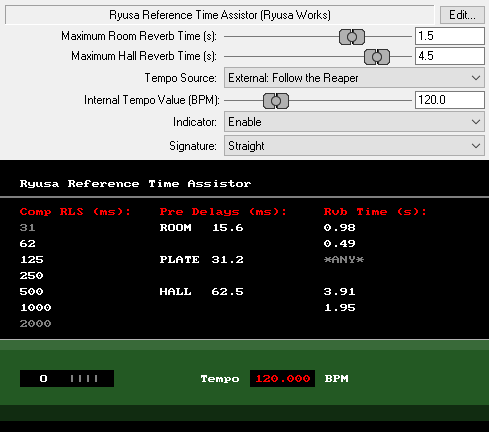This screenshot has height=432, width=489.
Task: Click the Comp RLS value 2000
Action: (35, 324)
